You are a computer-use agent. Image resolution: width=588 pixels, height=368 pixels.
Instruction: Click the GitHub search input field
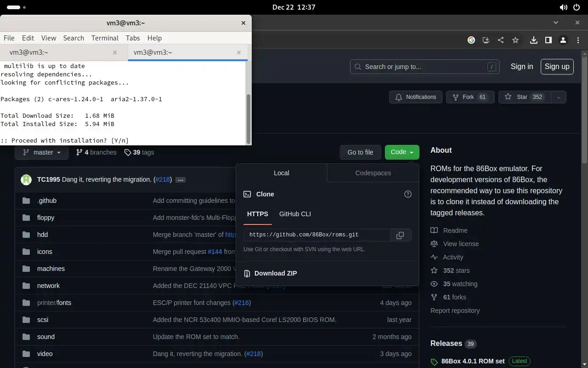tap(425, 67)
